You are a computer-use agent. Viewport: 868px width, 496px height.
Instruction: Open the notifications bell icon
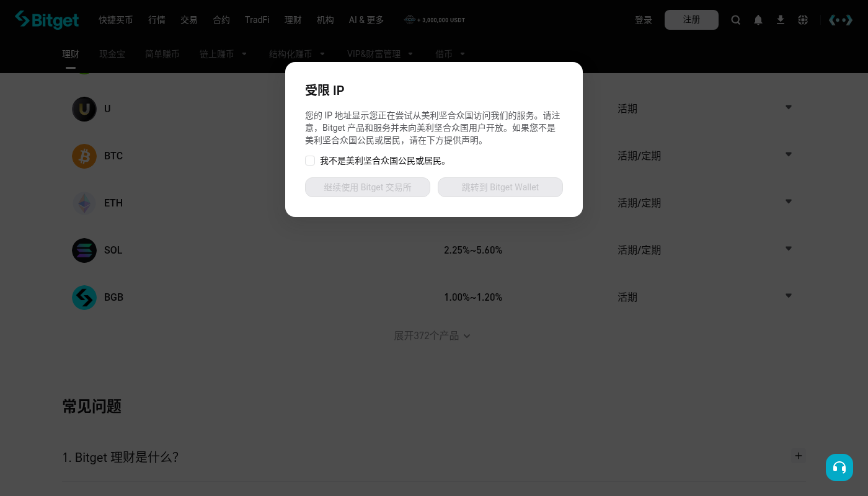pyautogui.click(x=758, y=20)
